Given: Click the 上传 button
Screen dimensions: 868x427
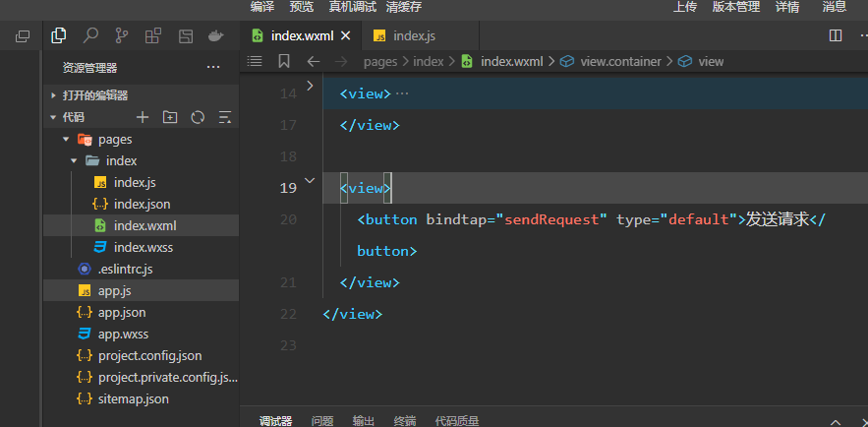Looking at the screenshot, I should [x=685, y=7].
